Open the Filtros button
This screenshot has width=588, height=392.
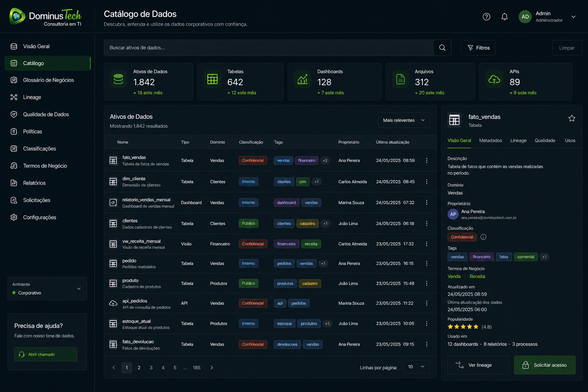478,48
